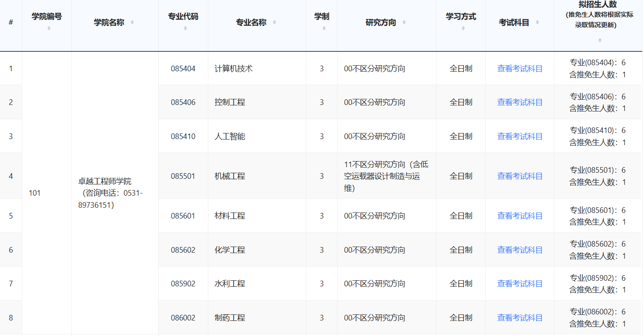The height and width of the screenshot is (336, 644).
Task: Sort the 研究方向 column via its arrows
Action: [404, 22]
